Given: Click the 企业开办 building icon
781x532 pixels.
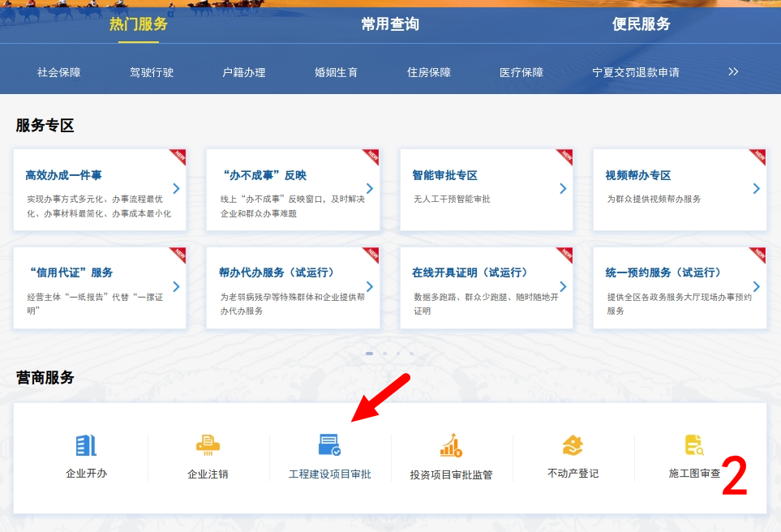Looking at the screenshot, I should tap(86, 445).
